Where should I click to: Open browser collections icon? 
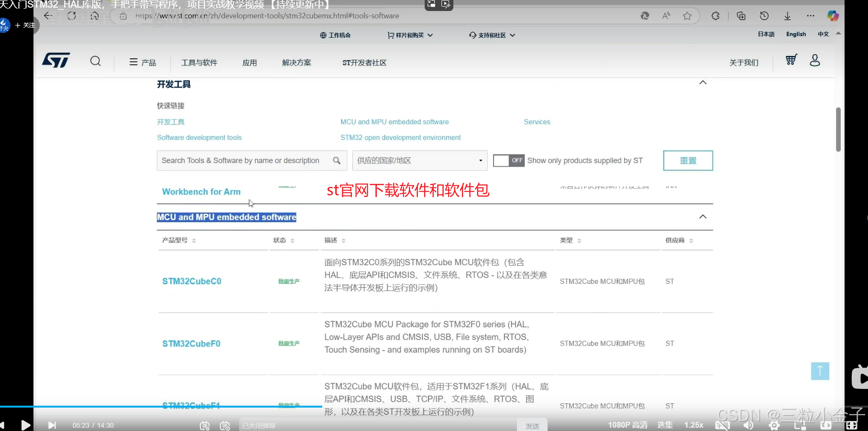point(741,16)
